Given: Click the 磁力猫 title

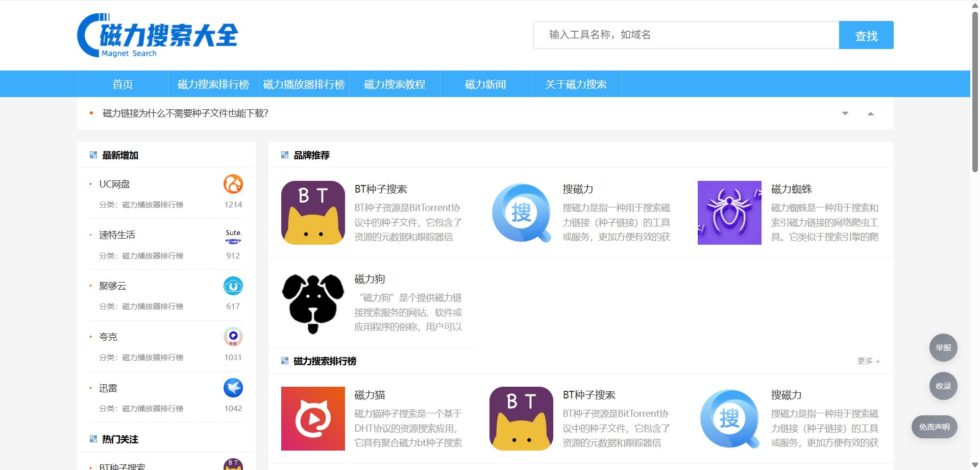Looking at the screenshot, I should (370, 395).
